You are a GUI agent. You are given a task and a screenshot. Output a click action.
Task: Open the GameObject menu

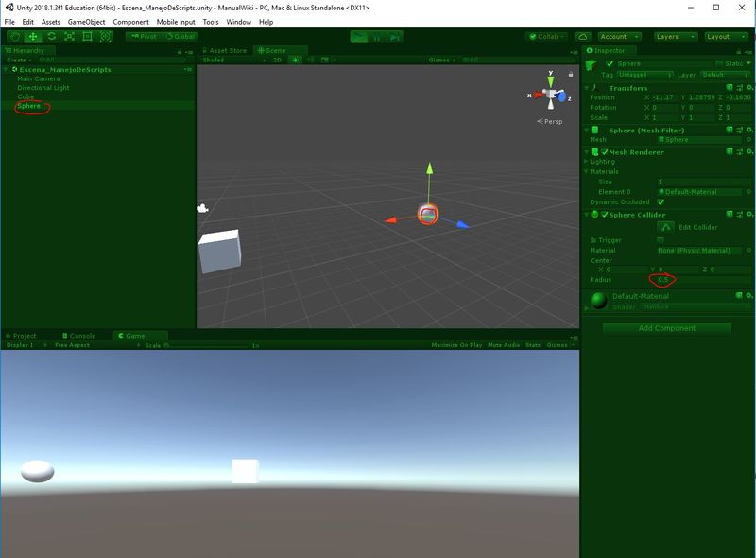86,22
